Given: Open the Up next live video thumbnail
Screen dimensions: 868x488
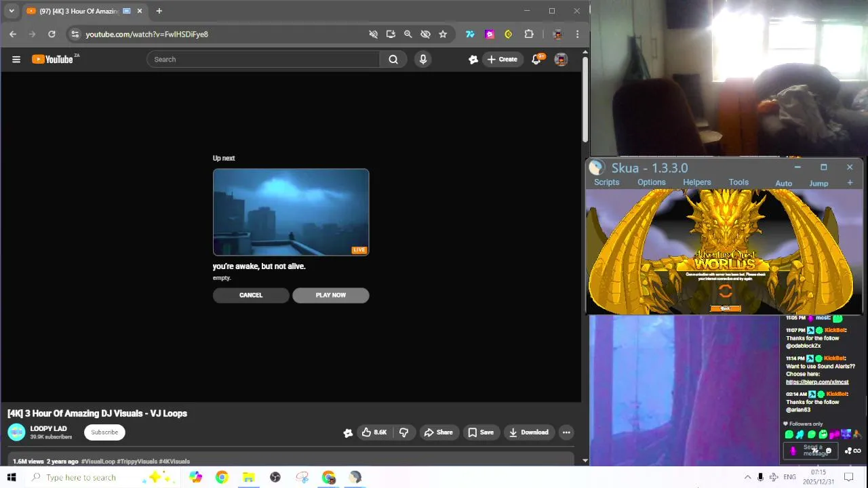Looking at the screenshot, I should pos(291,212).
